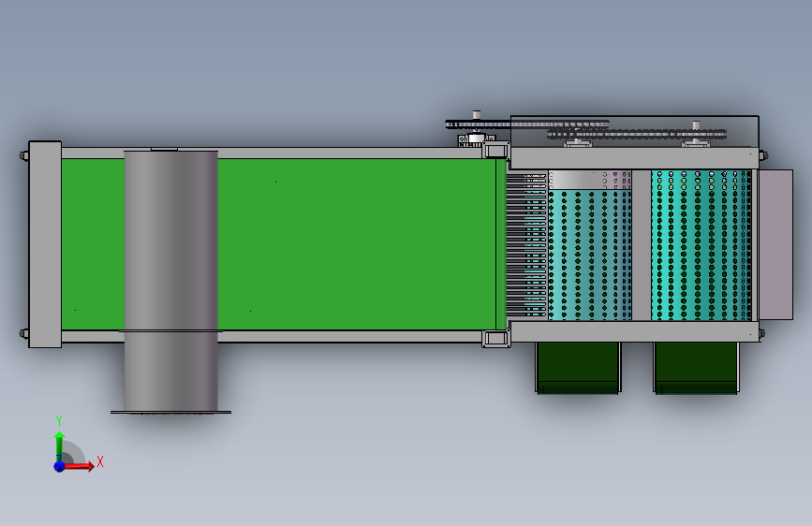Select the comb-like finger rake after the belt

click(x=526, y=245)
